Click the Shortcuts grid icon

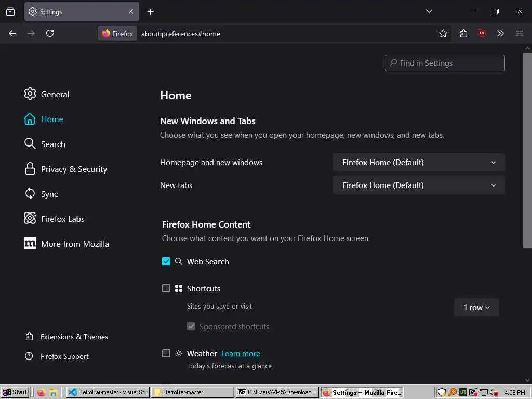[179, 288]
